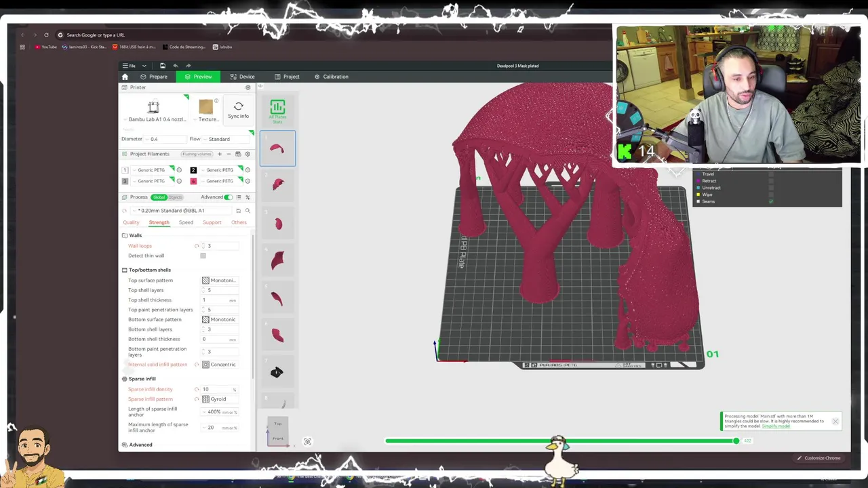Go to the Home icon tab
Image resolution: width=868 pixels, height=488 pixels.
[125, 77]
